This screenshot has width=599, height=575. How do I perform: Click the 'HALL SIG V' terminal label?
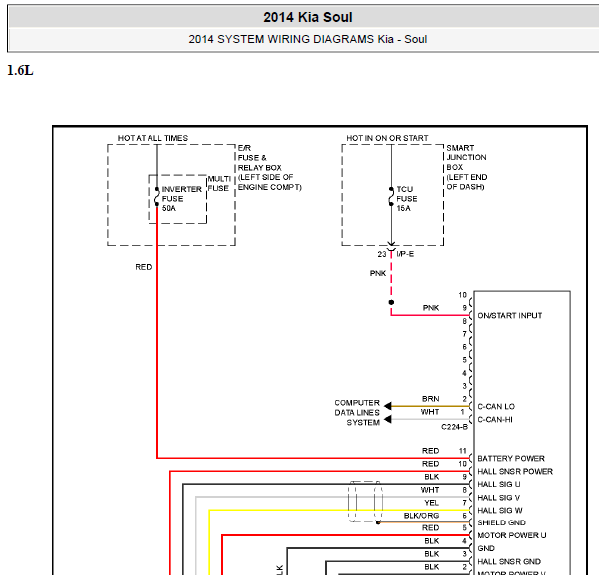click(499, 498)
